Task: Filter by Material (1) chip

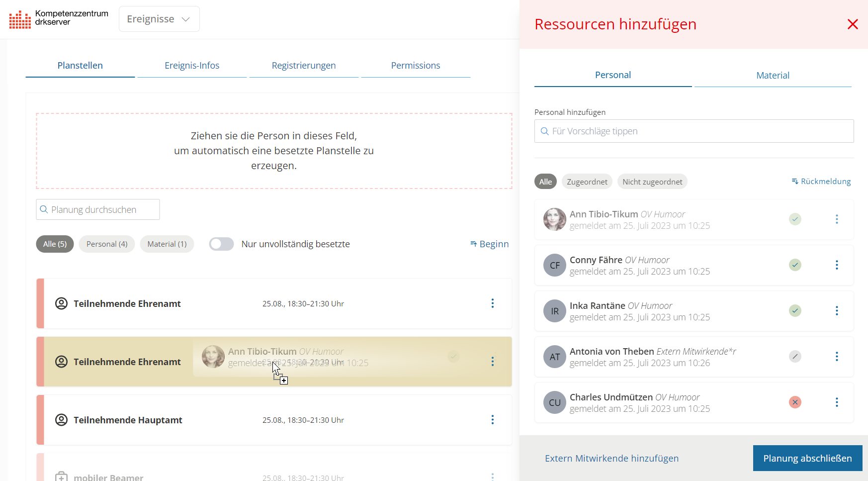Action: point(167,244)
